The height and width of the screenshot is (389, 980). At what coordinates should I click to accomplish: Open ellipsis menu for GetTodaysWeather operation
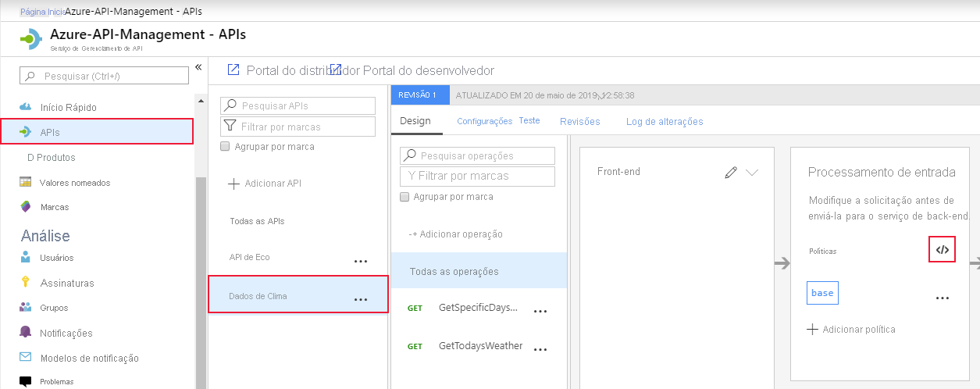tap(540, 348)
